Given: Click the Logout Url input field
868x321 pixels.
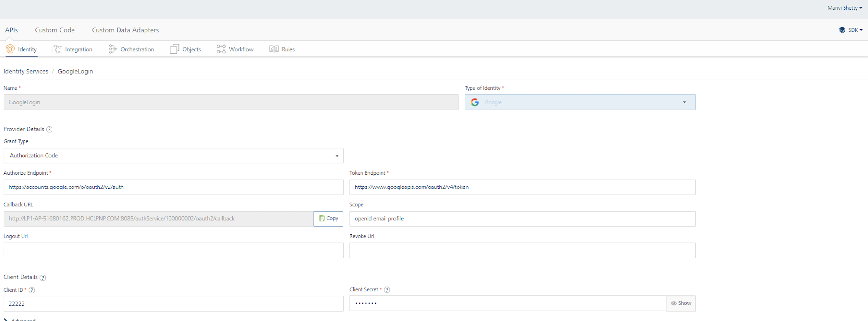Looking at the screenshot, I should click(x=173, y=250).
